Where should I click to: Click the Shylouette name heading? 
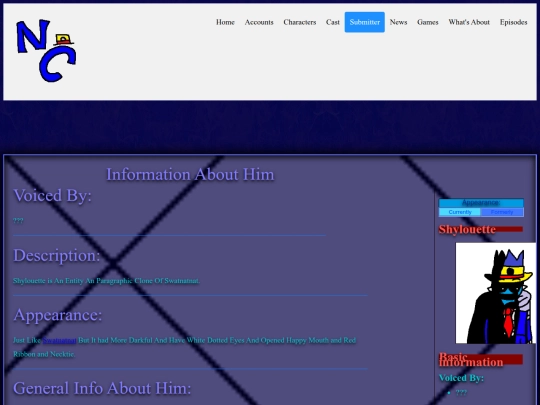click(467, 229)
